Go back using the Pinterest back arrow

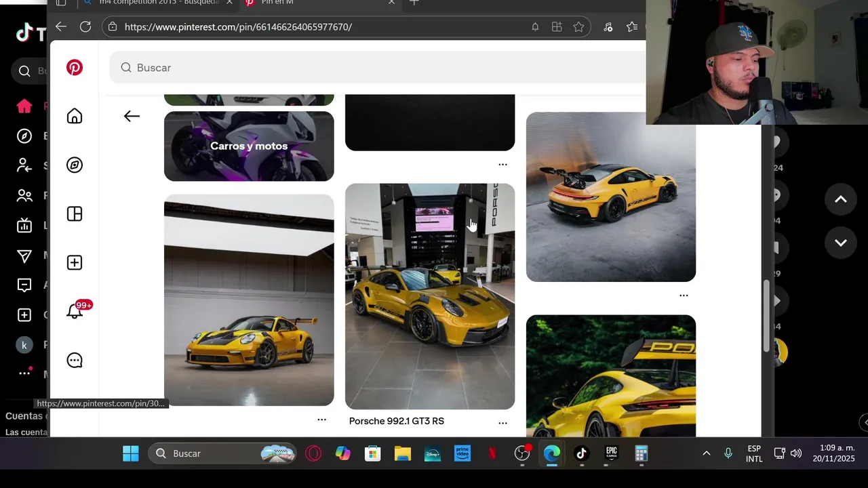132,116
